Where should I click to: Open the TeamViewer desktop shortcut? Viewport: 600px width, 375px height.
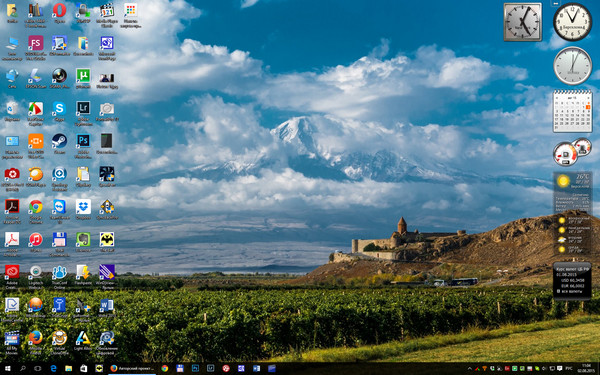point(59,207)
